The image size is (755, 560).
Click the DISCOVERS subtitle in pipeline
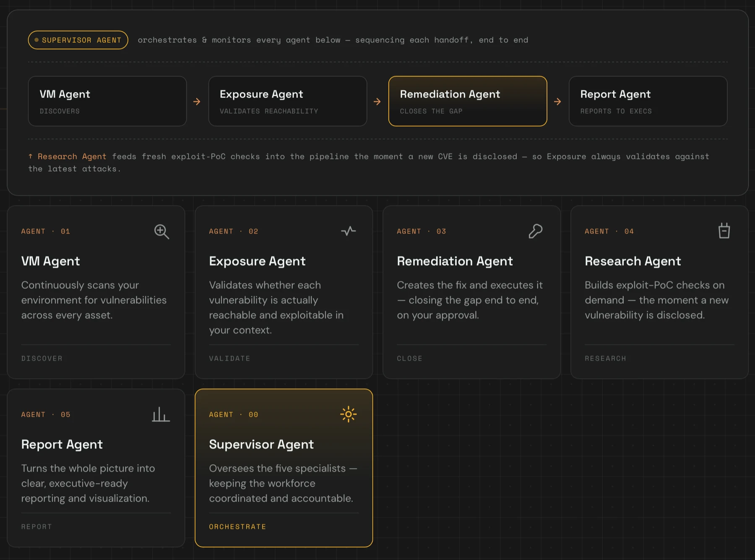(x=60, y=111)
